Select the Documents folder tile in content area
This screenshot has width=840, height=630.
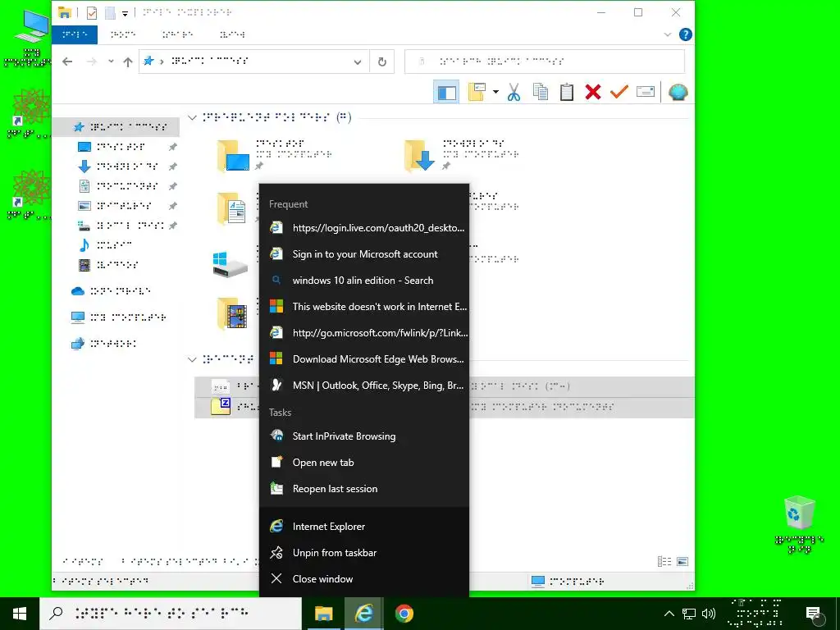tap(232, 209)
